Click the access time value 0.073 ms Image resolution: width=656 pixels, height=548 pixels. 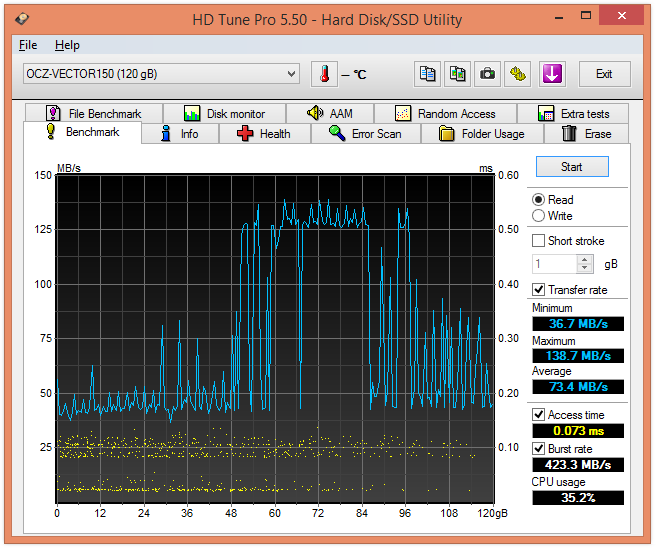(578, 431)
